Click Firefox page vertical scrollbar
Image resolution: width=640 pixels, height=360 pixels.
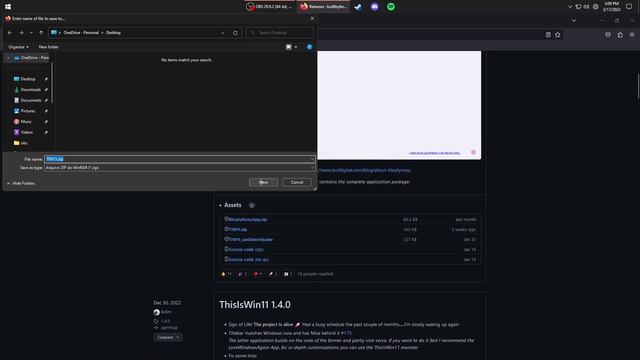[x=638, y=87]
